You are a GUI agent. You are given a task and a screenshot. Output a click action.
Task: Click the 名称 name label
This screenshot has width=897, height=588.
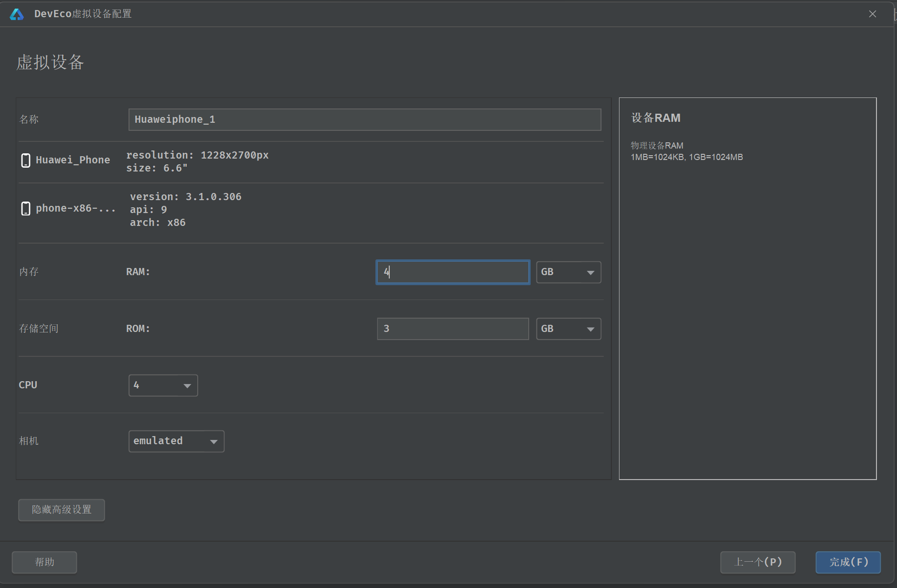[x=29, y=119]
